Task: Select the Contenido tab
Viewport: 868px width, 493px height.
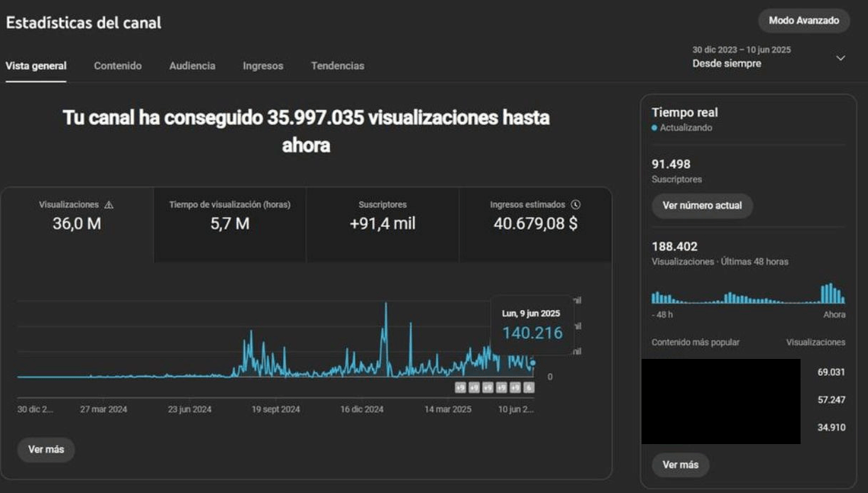Action: [x=116, y=65]
